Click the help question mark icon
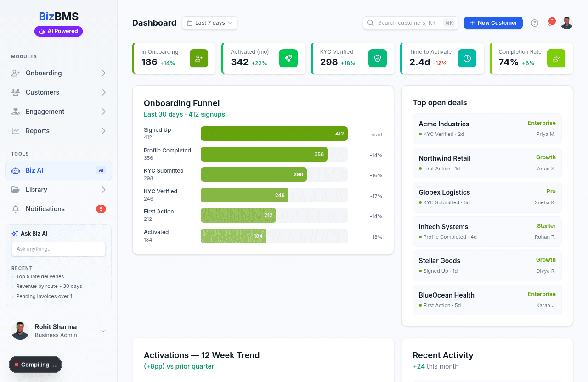 pyautogui.click(x=535, y=23)
